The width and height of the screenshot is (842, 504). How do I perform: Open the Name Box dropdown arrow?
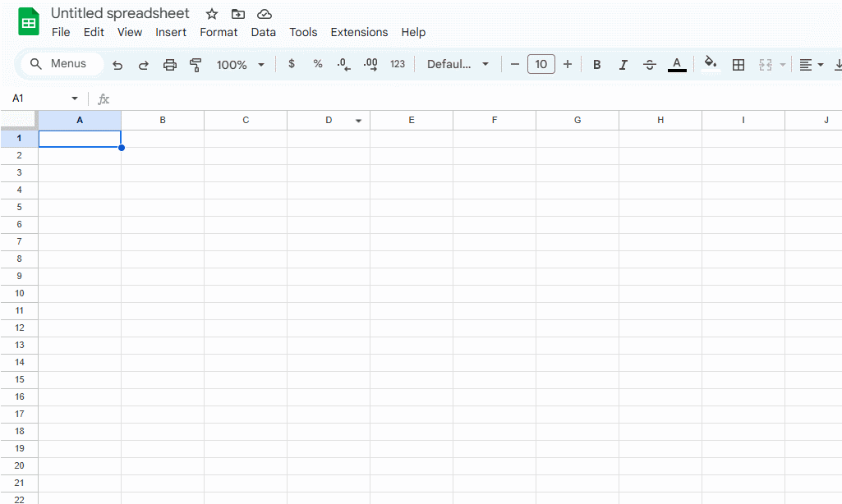[75, 99]
